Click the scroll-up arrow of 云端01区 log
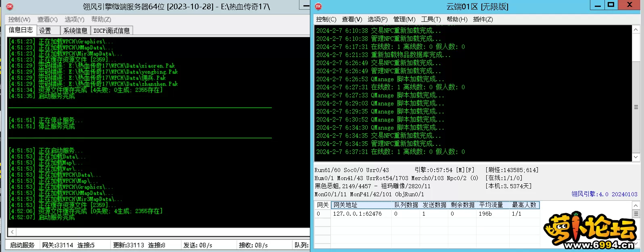This screenshot has width=644, height=252. pos(636,30)
